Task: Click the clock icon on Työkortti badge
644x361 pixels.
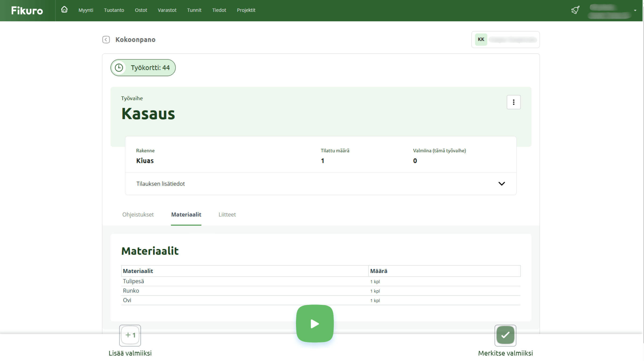Action: point(119,68)
